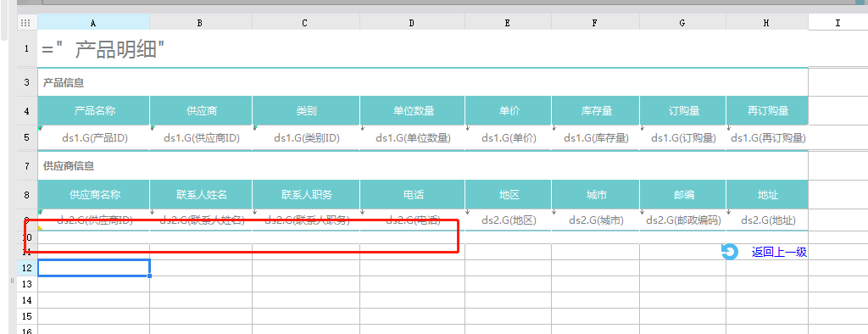Image resolution: width=868 pixels, height=334 pixels.
Task: Select cell ds2.G(地址)
Action: (767, 220)
